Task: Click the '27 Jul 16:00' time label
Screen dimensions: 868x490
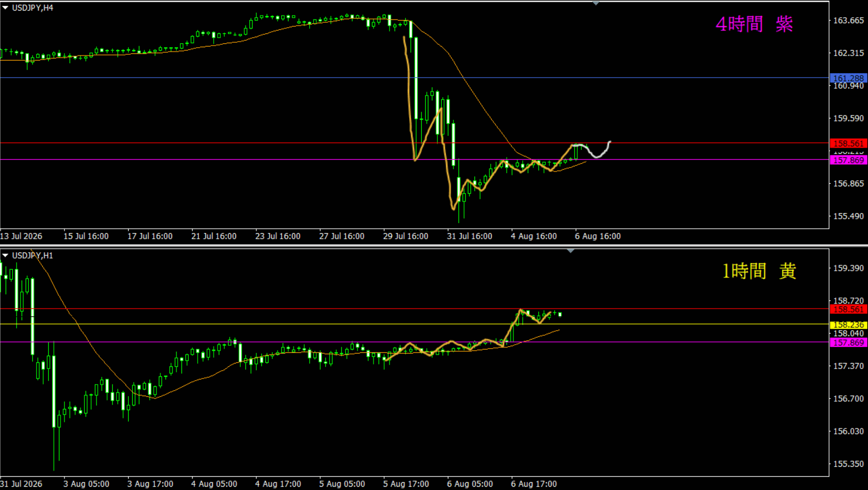Action: tap(341, 236)
